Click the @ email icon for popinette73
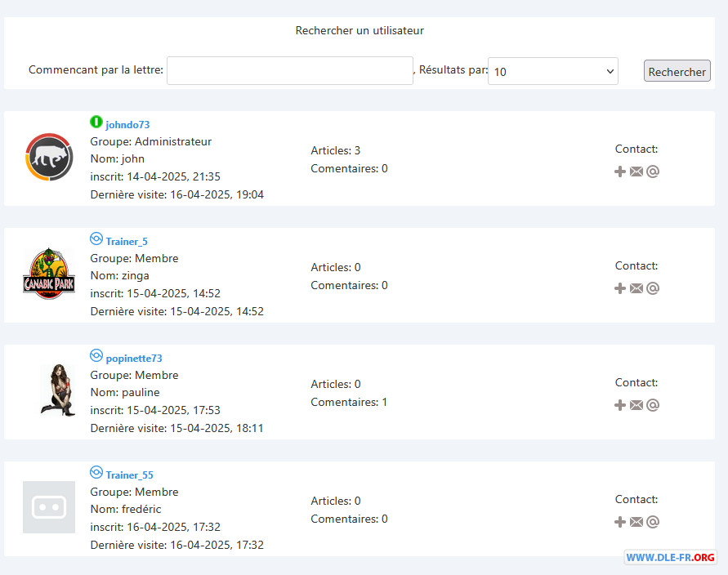Image resolution: width=728 pixels, height=575 pixels. click(653, 405)
